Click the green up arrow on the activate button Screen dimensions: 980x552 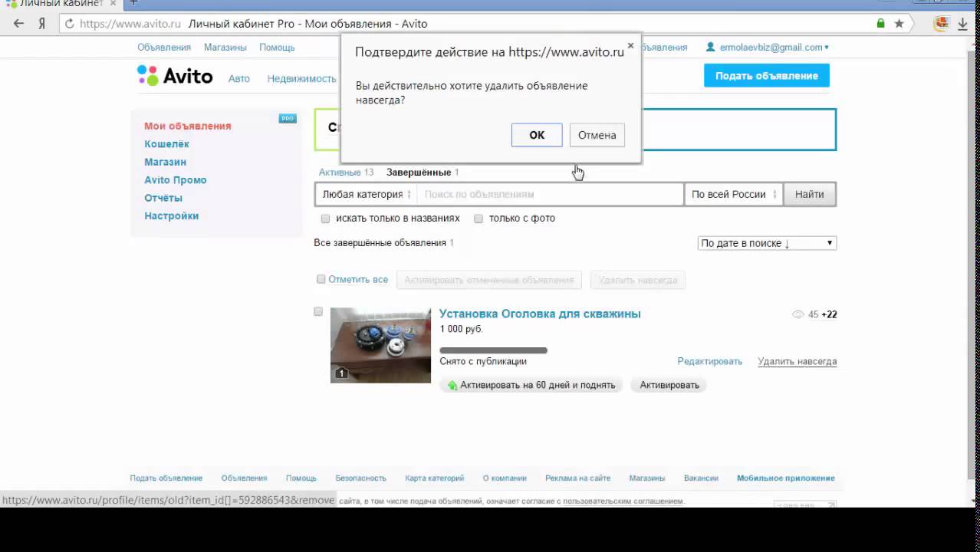[x=452, y=385]
